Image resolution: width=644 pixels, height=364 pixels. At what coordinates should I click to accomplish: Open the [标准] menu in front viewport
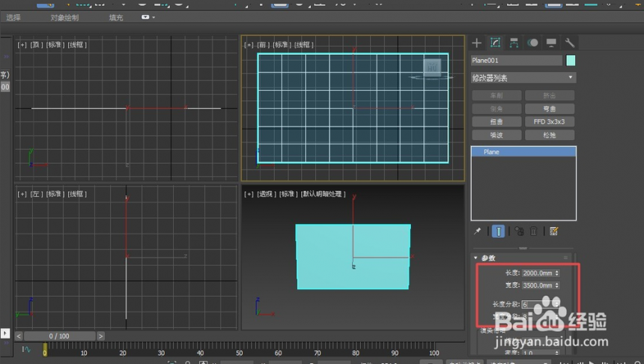(282, 44)
